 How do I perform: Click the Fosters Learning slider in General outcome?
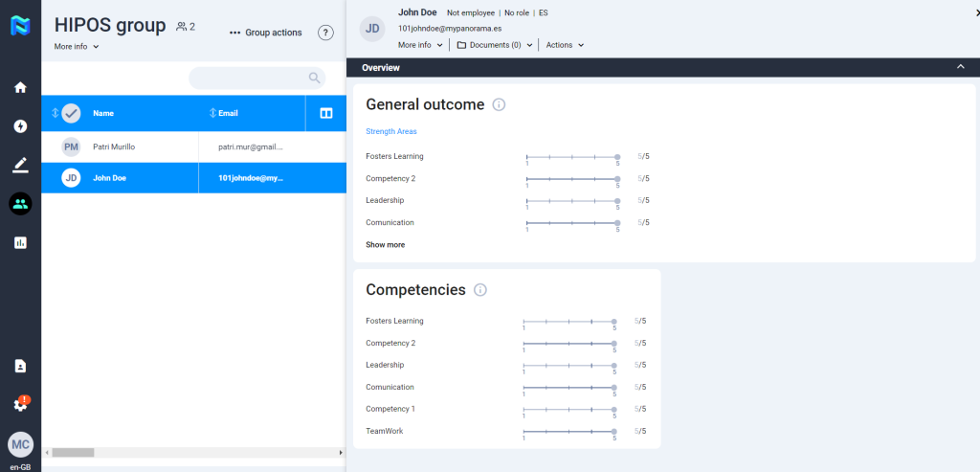[x=572, y=156]
